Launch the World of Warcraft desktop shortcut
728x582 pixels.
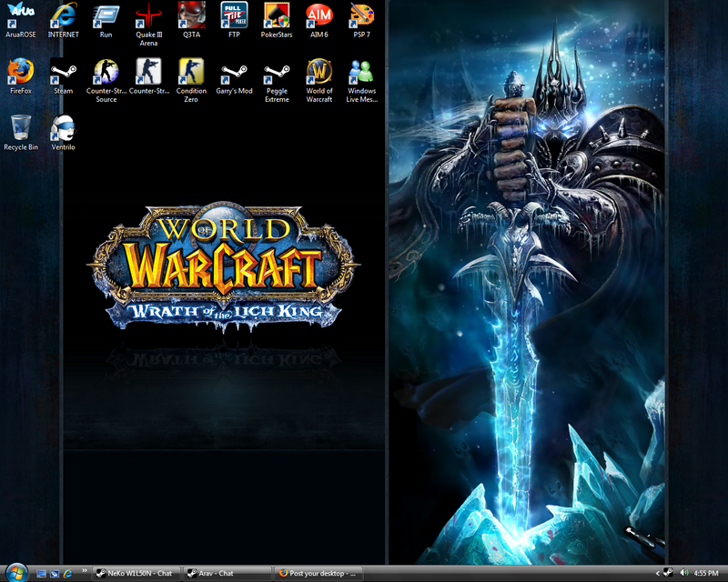(x=319, y=80)
